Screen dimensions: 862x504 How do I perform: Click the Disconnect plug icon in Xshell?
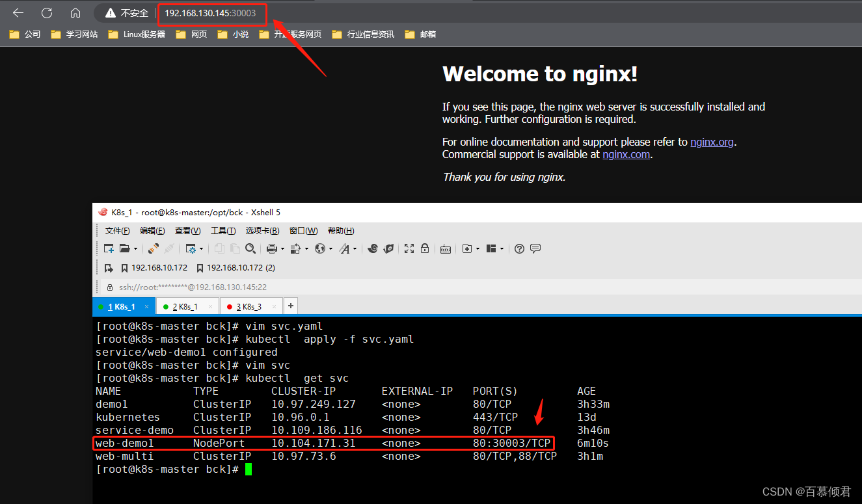169,248
